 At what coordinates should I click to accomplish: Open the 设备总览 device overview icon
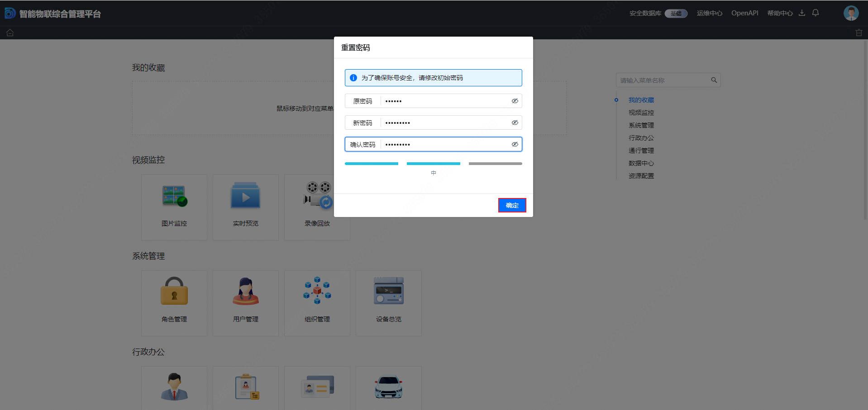[388, 292]
